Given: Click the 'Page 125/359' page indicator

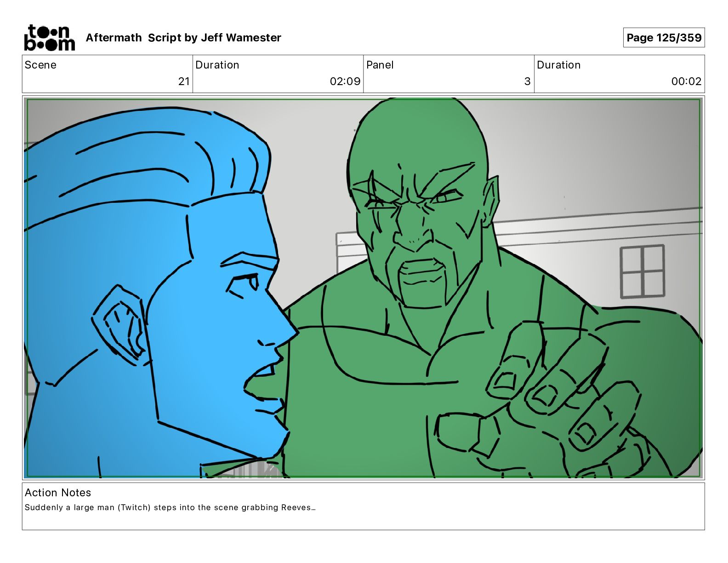Looking at the screenshot, I should [664, 38].
